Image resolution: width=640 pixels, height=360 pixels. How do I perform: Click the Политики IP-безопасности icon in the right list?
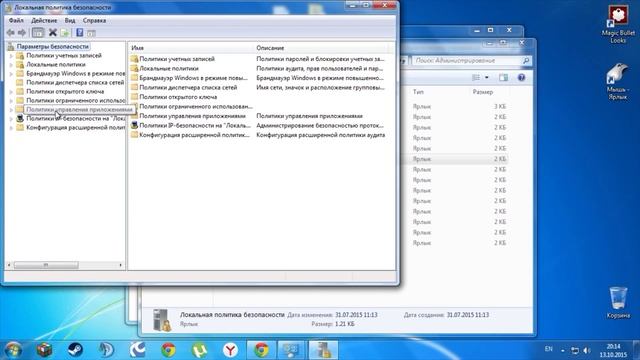tap(134, 125)
